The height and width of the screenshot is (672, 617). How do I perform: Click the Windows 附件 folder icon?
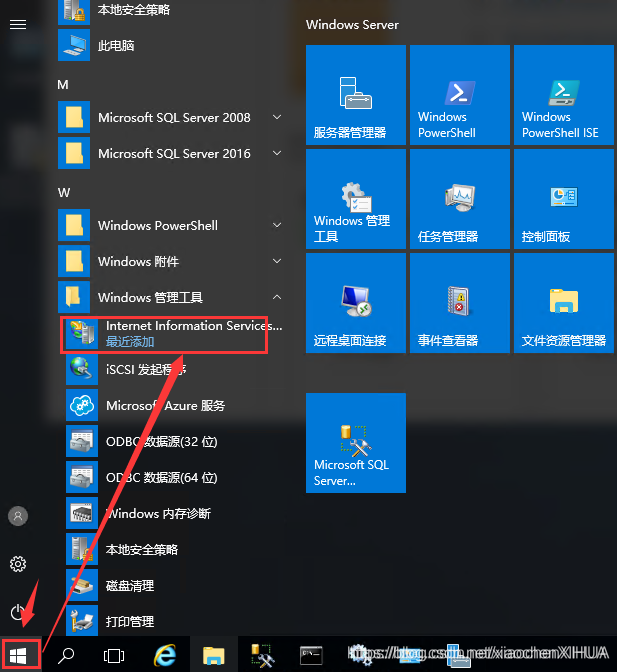click(x=74, y=261)
